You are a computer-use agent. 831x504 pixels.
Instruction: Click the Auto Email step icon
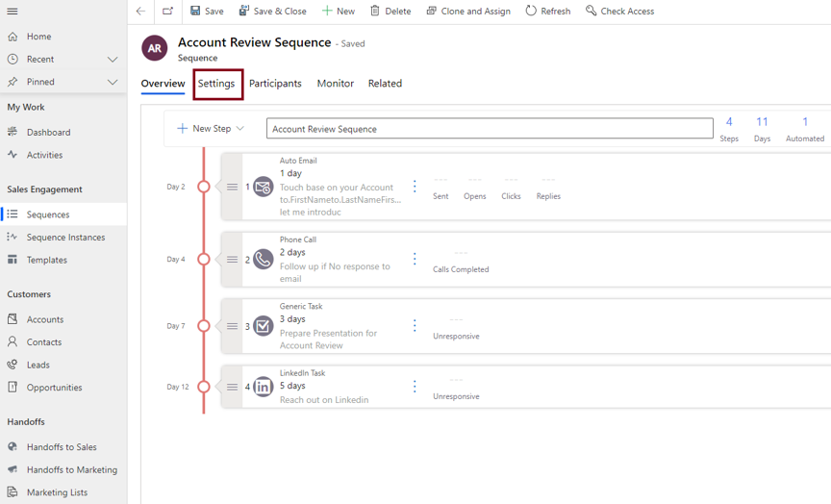[263, 187]
